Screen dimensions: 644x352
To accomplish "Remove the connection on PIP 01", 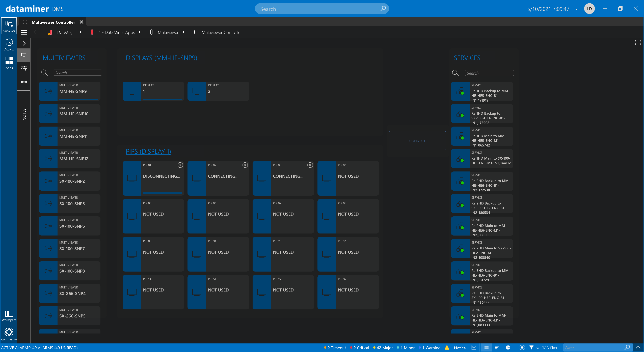I will (x=180, y=165).
